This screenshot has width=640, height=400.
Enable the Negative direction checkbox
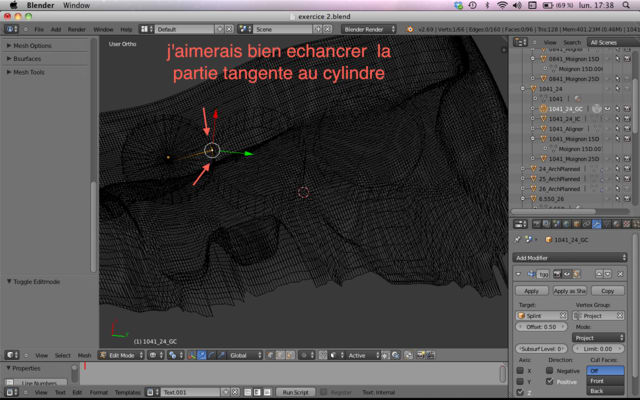click(x=551, y=370)
